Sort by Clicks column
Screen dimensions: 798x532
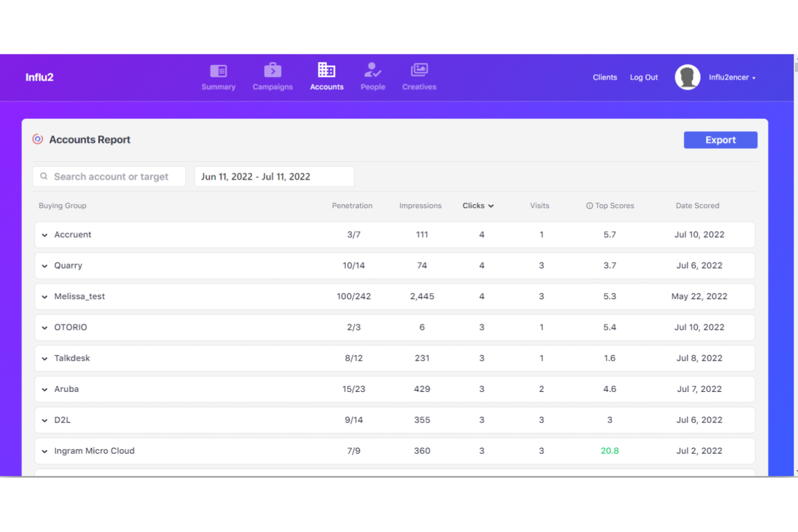coord(478,206)
